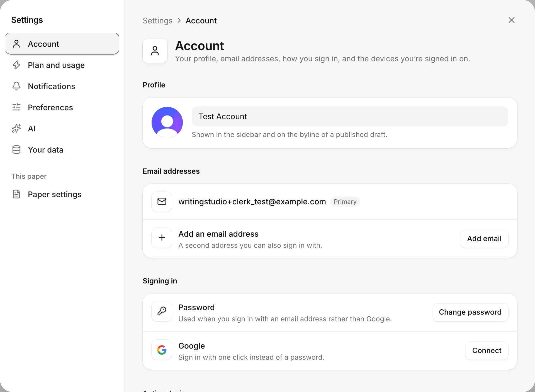The width and height of the screenshot is (535, 392).
Task: Click the document Paper settings icon
Action: click(x=16, y=194)
